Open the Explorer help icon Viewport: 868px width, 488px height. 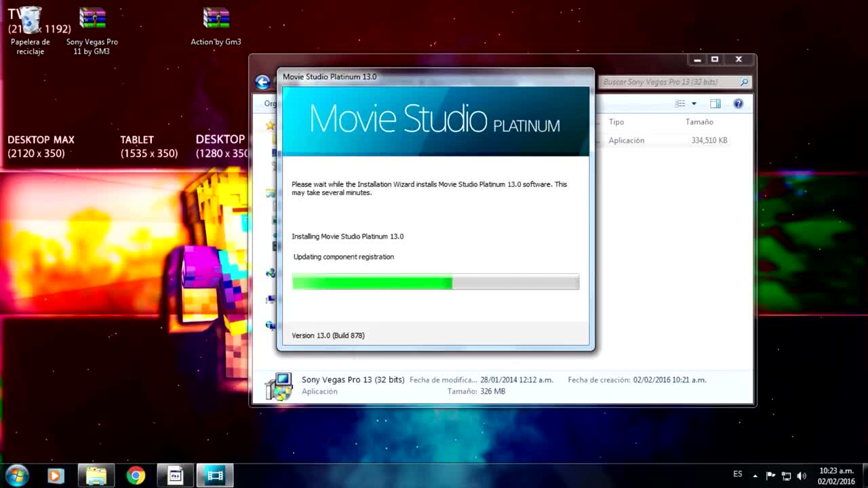pyautogui.click(x=738, y=104)
